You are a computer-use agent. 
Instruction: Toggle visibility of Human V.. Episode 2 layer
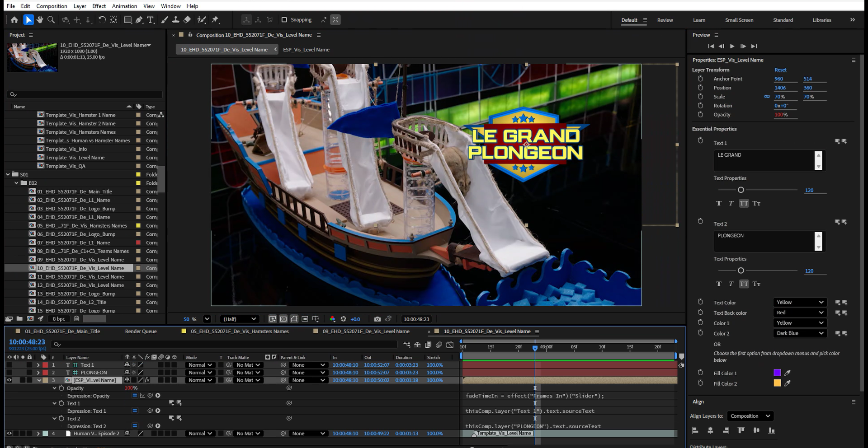point(9,434)
